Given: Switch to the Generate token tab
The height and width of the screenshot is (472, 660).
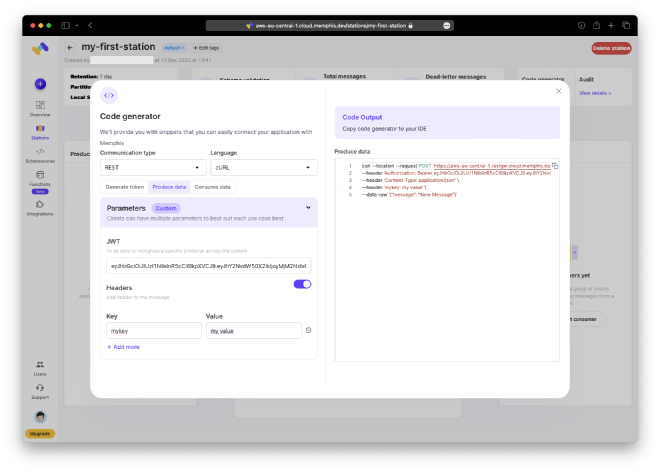Looking at the screenshot, I should [x=125, y=187].
